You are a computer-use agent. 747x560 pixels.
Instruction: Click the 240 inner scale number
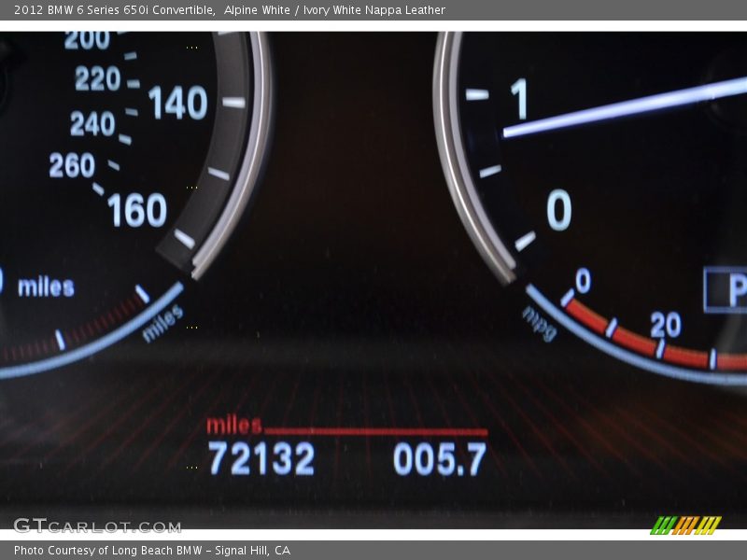[x=92, y=124]
